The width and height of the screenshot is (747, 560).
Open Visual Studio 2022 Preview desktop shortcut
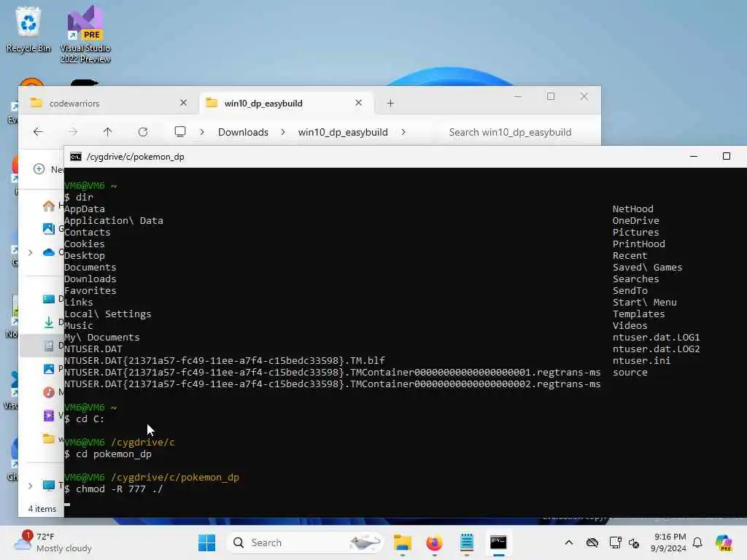[x=85, y=35]
